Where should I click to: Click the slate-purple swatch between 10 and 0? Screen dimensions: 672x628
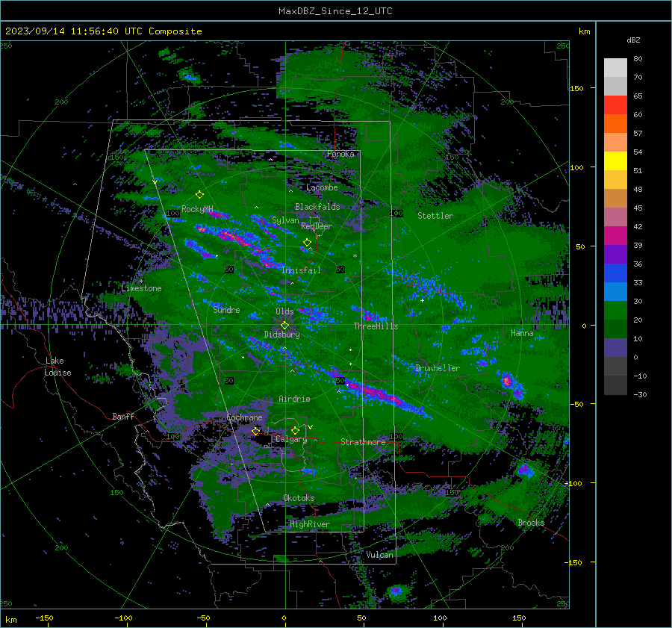(615, 348)
